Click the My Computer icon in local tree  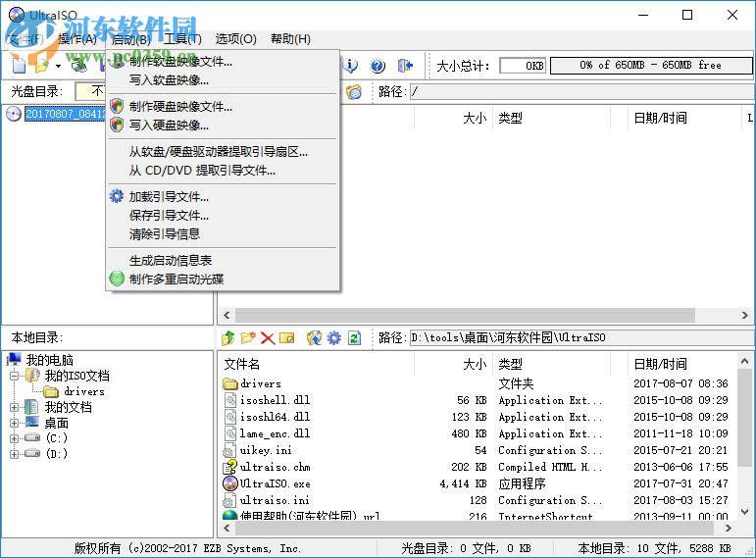click(x=14, y=359)
